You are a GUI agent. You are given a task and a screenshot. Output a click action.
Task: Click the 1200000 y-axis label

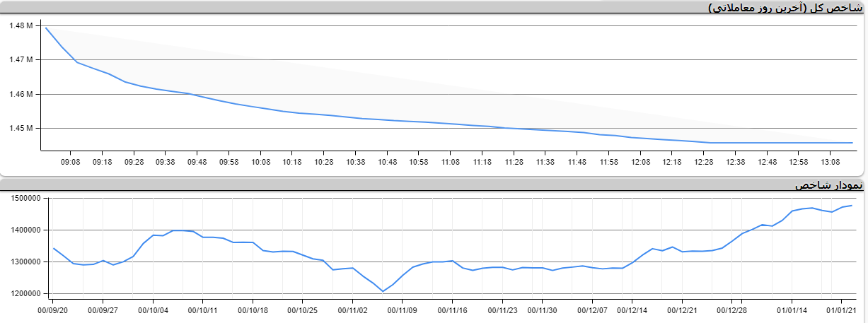coord(26,293)
